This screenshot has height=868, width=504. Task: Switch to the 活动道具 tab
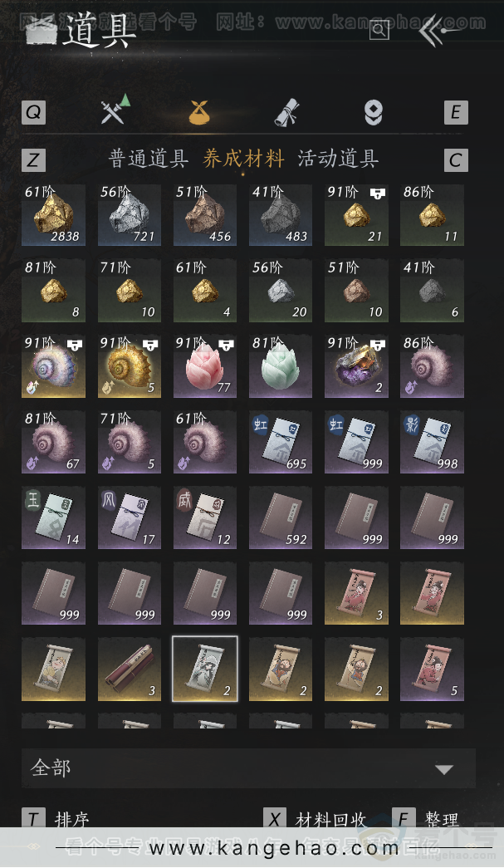[x=338, y=159]
